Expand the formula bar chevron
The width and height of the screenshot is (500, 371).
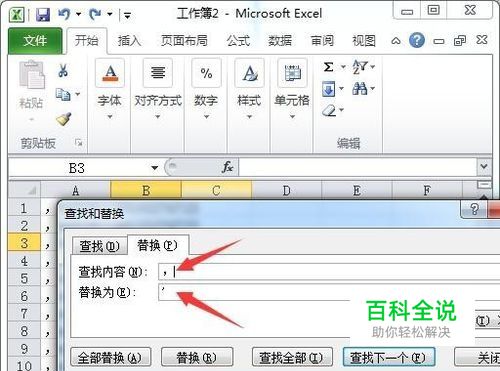[484, 166]
